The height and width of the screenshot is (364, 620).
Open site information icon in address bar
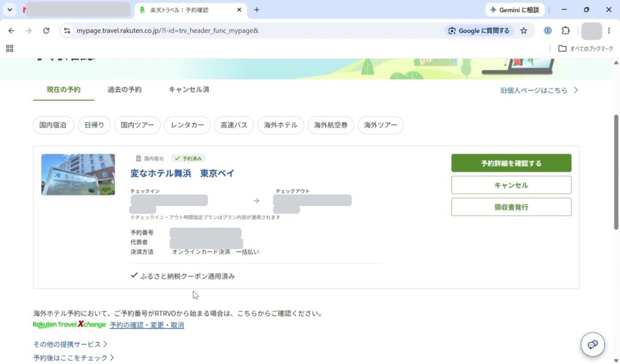[67, 30]
